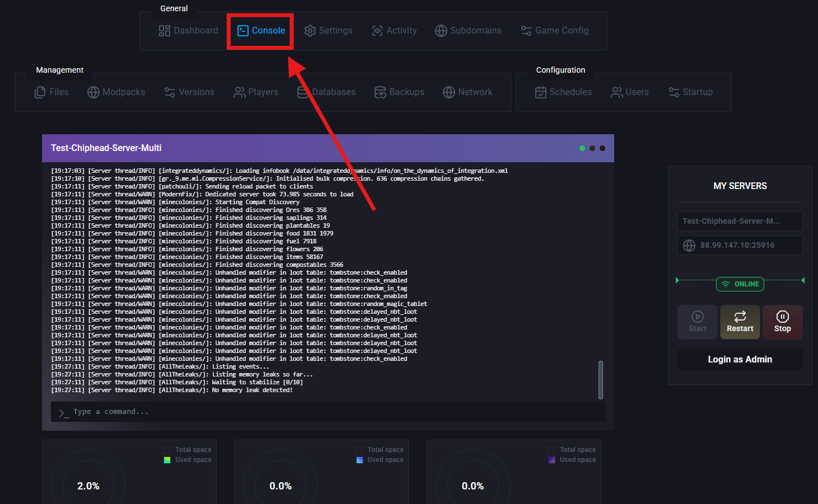818x504 pixels.
Task: Click the globe icon beside the server address
Action: pos(689,246)
